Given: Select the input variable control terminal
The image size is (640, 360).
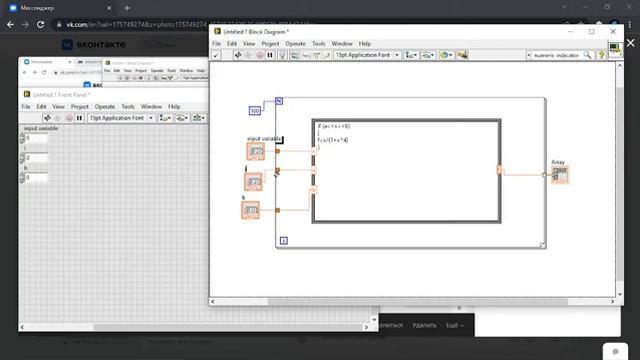Looking at the screenshot, I should [x=256, y=151].
